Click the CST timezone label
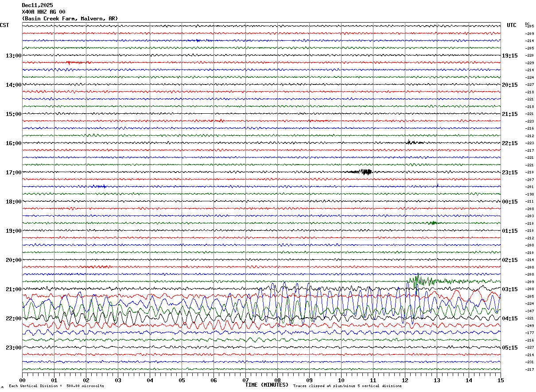 pos(4,25)
